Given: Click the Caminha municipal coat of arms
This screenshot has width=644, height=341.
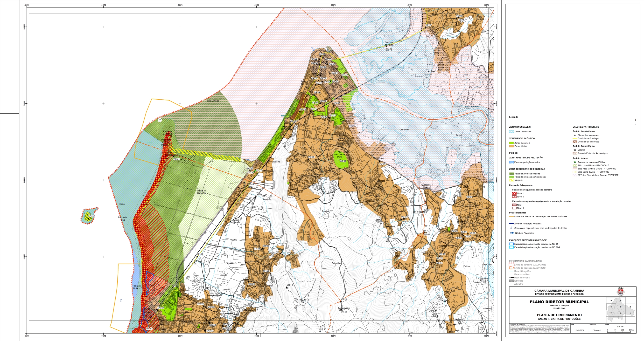Looking at the screenshot, I should [620, 291].
